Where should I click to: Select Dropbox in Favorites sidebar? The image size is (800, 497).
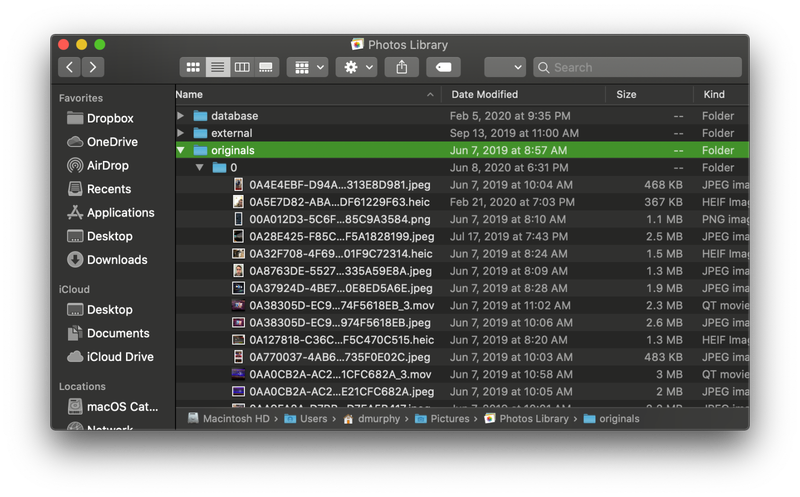(x=110, y=118)
